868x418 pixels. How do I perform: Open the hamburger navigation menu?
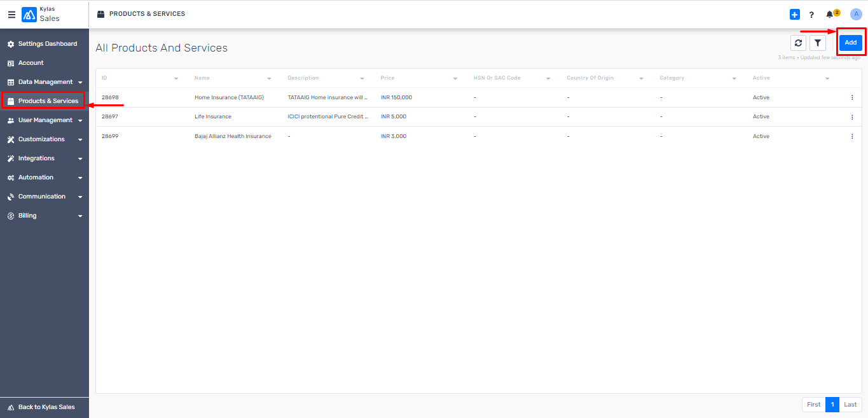[11, 15]
